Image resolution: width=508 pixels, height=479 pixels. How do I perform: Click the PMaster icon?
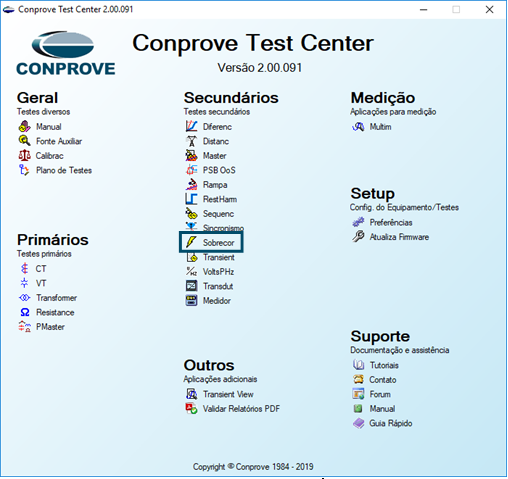coord(24,327)
